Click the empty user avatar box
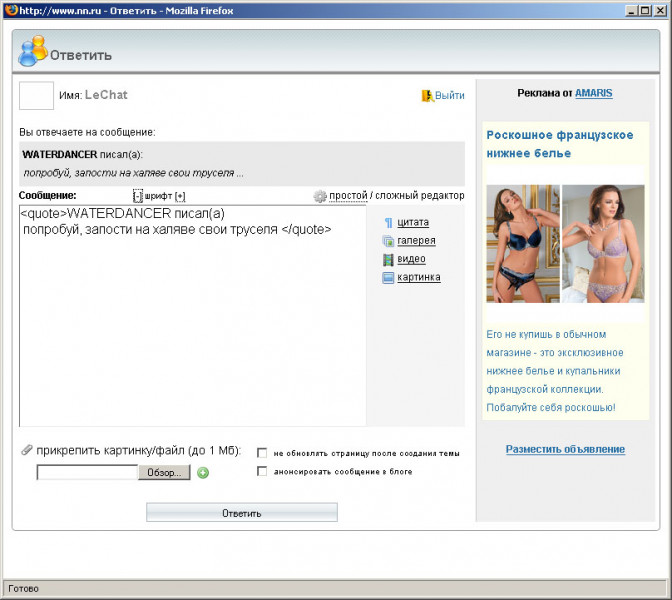The width and height of the screenshot is (672, 600). click(36, 96)
